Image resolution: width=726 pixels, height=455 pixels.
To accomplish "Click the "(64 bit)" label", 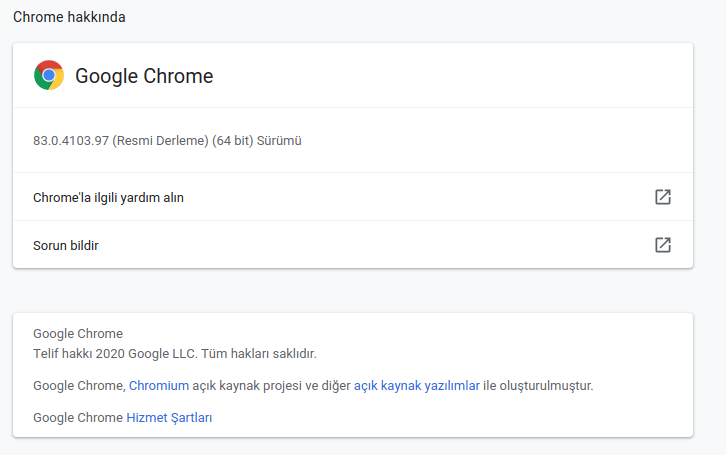I will 232,141.
